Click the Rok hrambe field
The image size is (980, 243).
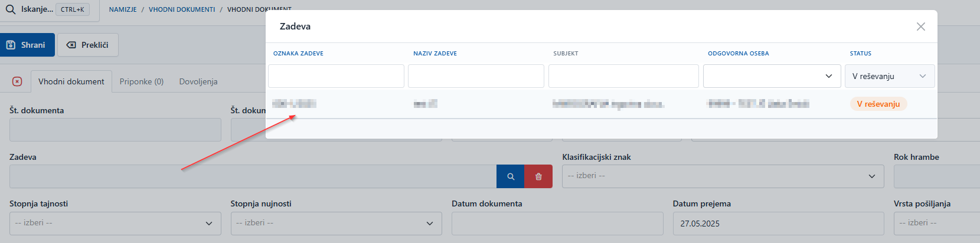pyautogui.click(x=937, y=176)
